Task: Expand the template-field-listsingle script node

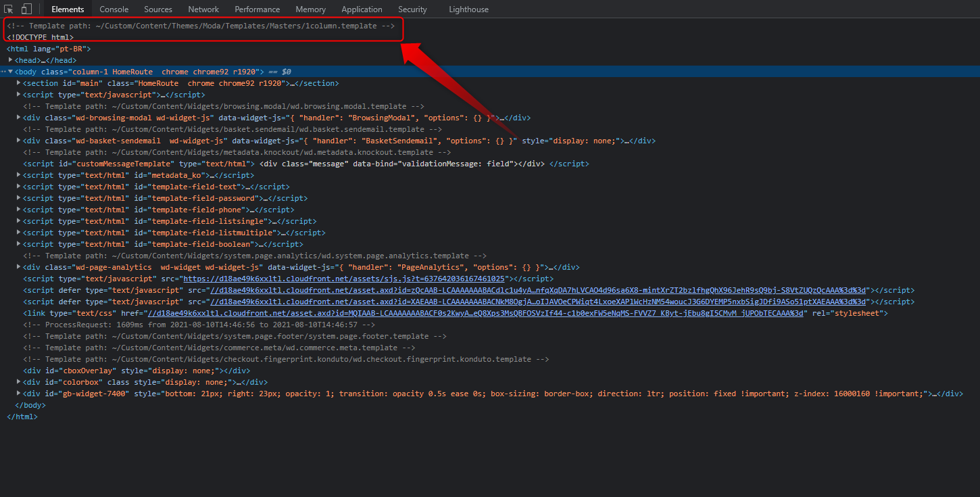Action: tap(18, 221)
